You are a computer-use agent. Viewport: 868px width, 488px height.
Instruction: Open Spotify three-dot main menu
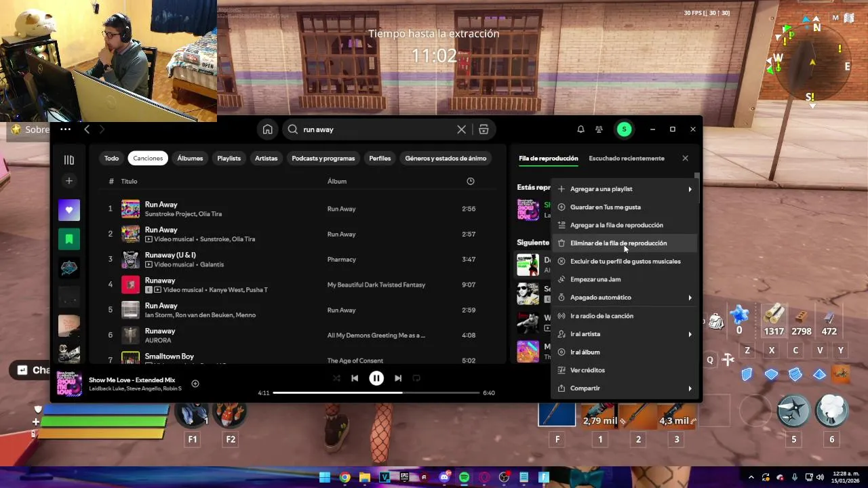(65, 129)
